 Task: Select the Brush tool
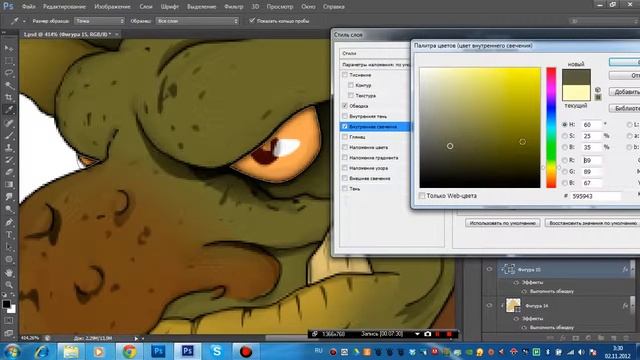[x=9, y=135]
